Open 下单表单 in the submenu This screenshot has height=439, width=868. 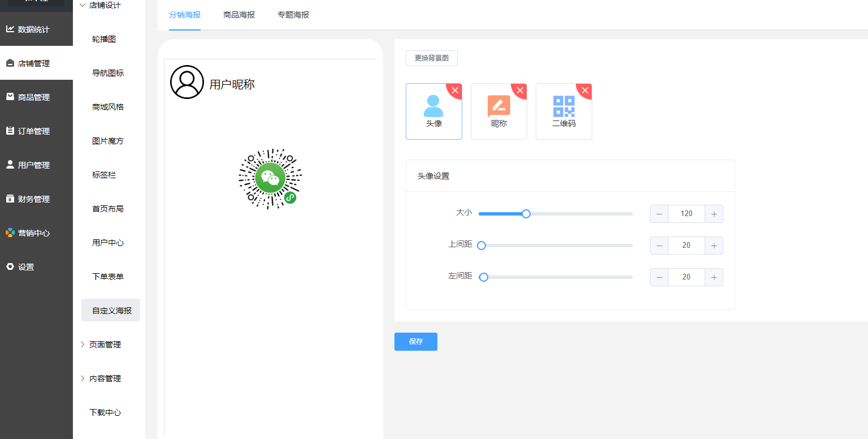[x=108, y=277]
